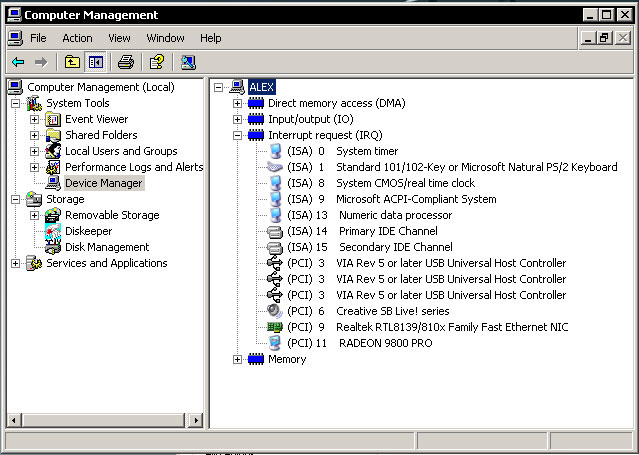The width and height of the screenshot is (639, 455).
Task: Click the Up one level folder icon
Action: click(72, 62)
